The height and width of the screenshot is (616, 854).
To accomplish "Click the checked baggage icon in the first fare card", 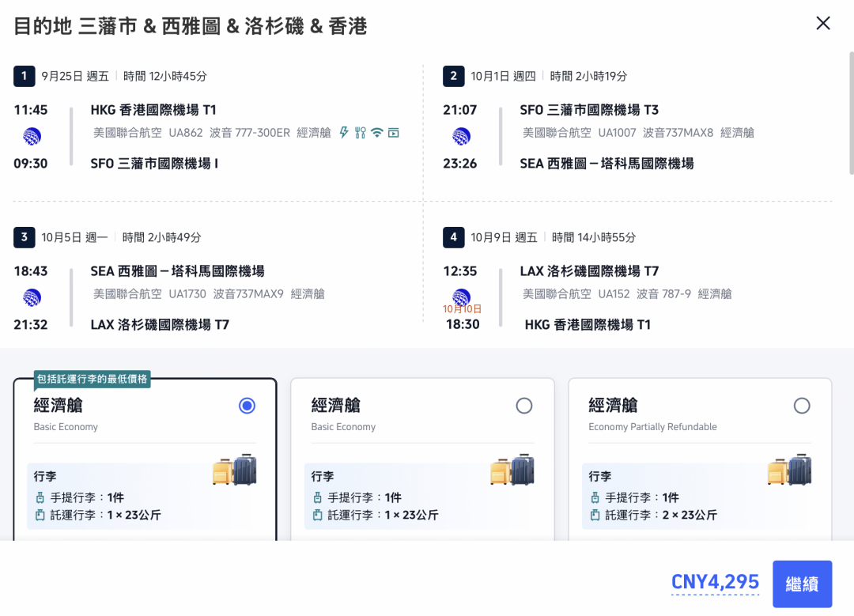I will pyautogui.click(x=40, y=515).
